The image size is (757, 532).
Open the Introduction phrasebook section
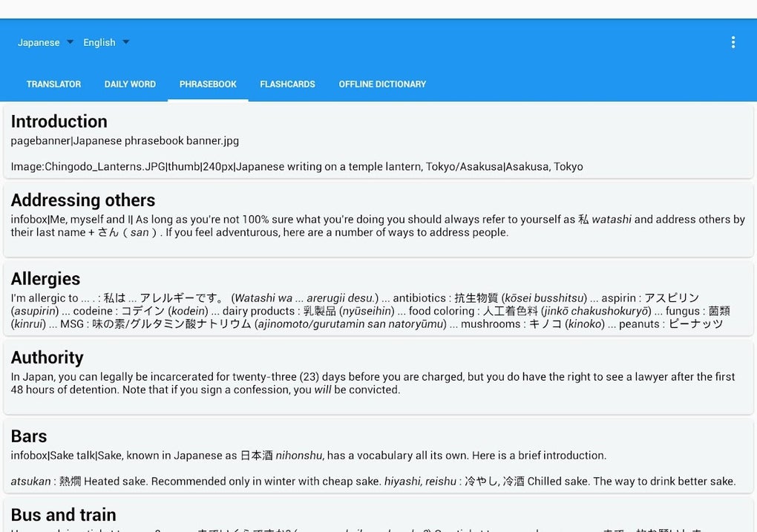click(59, 121)
